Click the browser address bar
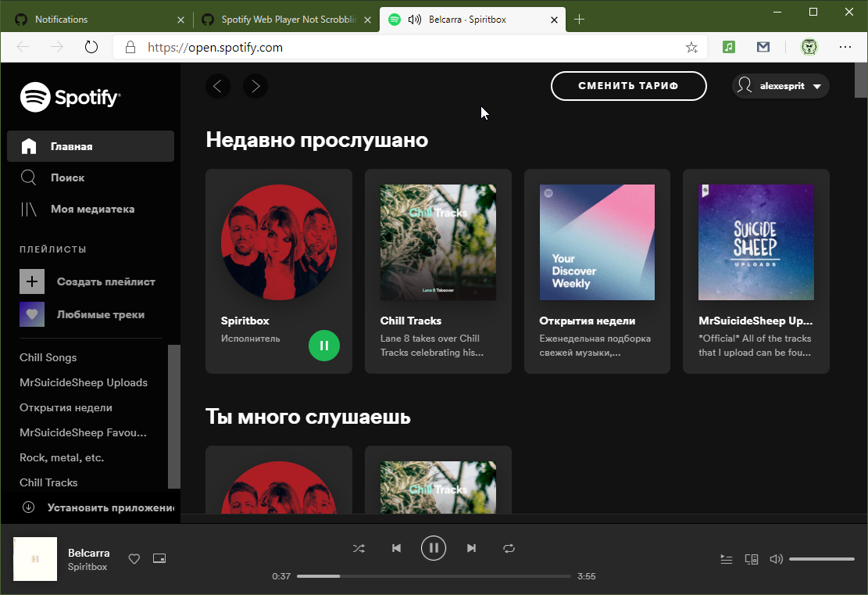This screenshot has width=868, height=595. 409,47
